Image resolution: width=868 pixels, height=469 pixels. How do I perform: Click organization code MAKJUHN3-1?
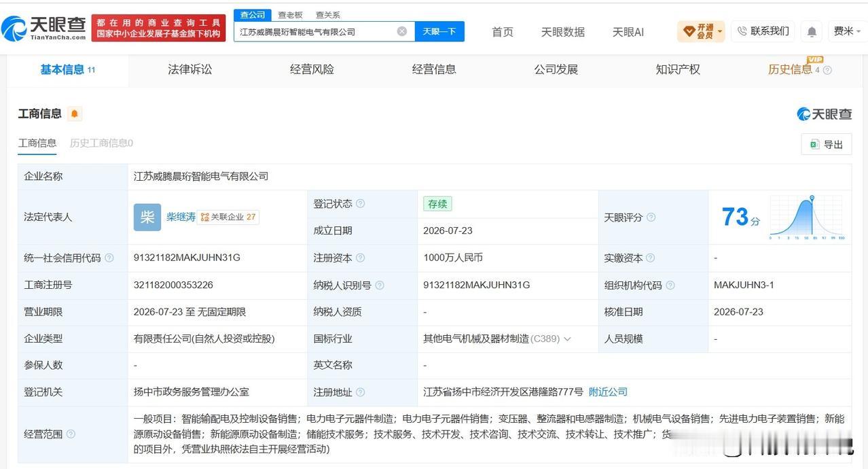[x=744, y=285]
